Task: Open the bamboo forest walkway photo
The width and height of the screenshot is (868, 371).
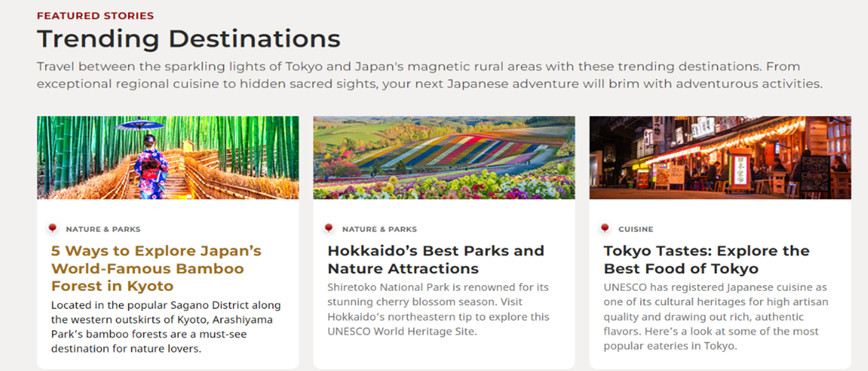Action: 168,158
